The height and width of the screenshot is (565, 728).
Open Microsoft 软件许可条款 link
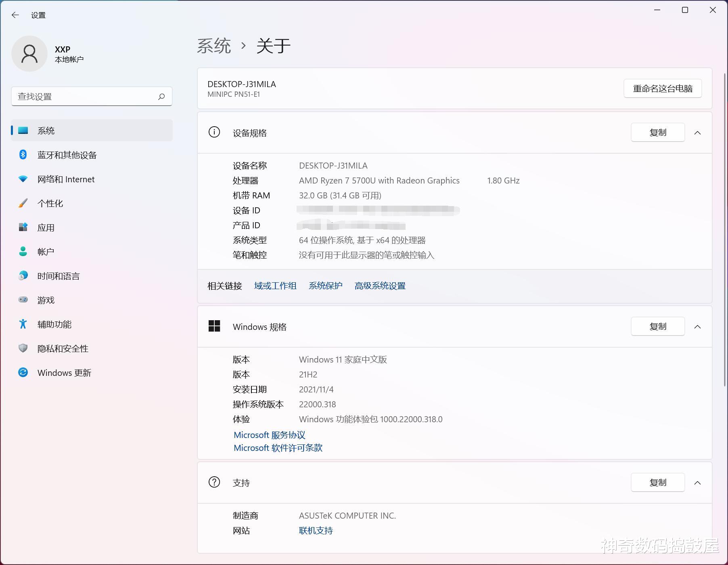278,448
